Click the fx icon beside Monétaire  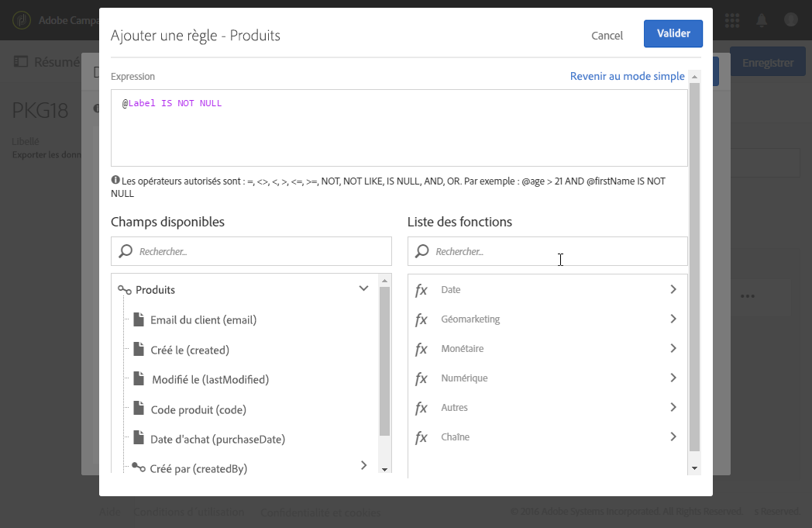click(x=421, y=349)
